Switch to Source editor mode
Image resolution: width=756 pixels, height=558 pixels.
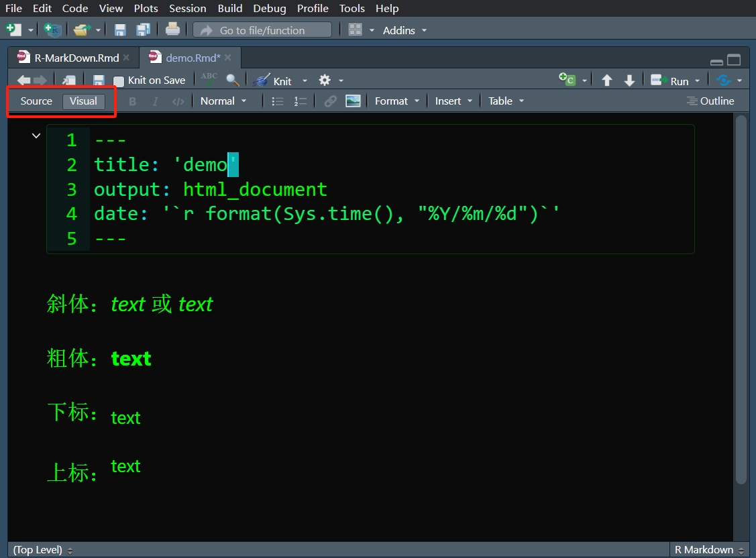36,101
